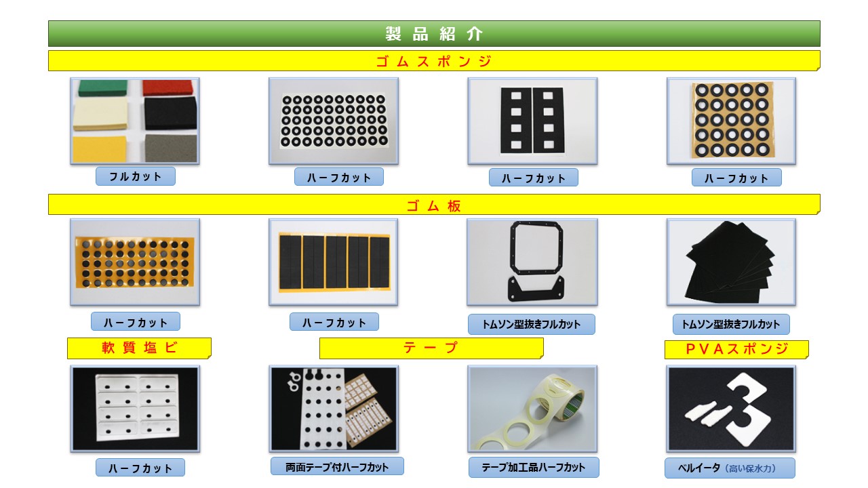
Task: Click the テープ加工品ハーフカット label
Action: click(x=534, y=467)
